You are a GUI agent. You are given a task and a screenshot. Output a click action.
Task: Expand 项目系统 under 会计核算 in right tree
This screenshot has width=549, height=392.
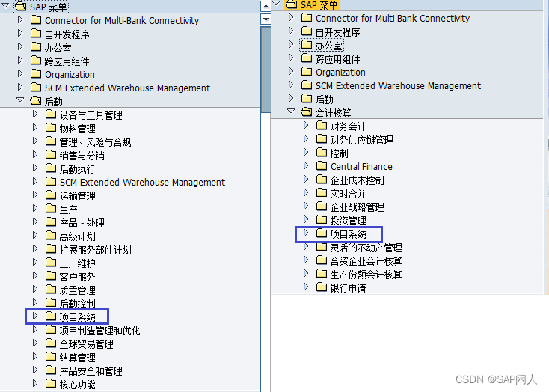coord(306,233)
